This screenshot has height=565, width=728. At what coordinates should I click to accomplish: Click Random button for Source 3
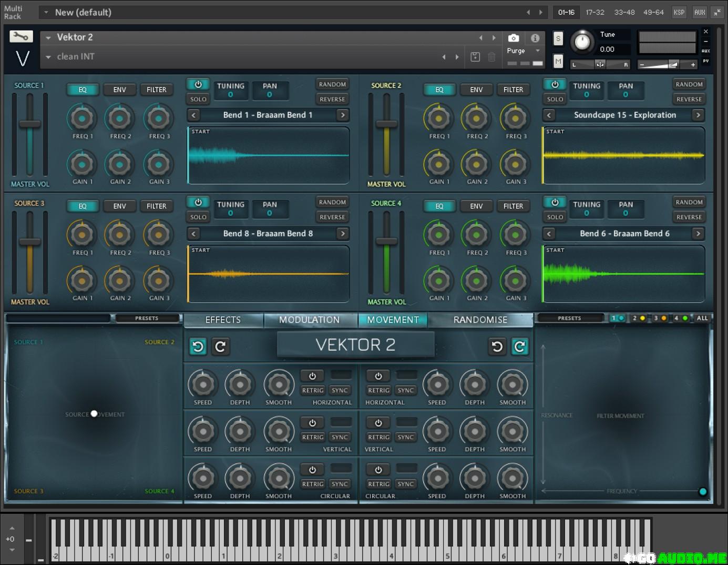pyautogui.click(x=332, y=202)
